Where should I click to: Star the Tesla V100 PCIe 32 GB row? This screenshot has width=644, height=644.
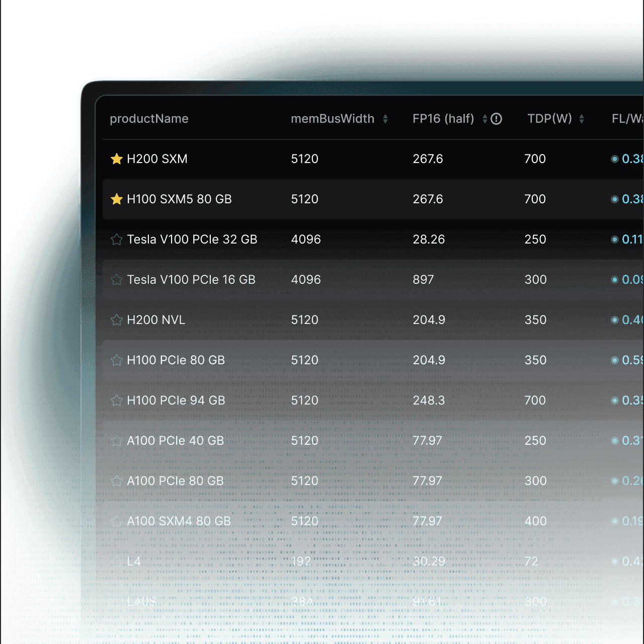117,239
